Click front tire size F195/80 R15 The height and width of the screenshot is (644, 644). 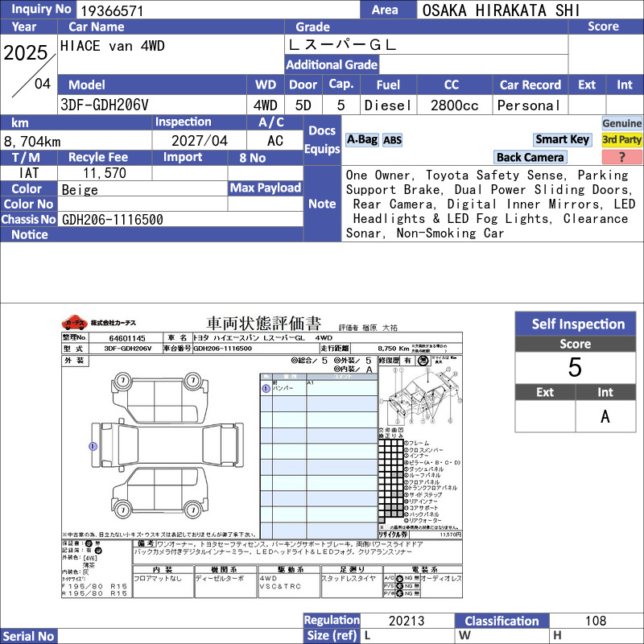click(94, 587)
